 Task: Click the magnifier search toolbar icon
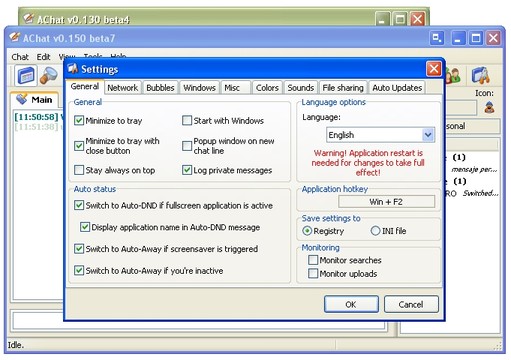(49, 76)
